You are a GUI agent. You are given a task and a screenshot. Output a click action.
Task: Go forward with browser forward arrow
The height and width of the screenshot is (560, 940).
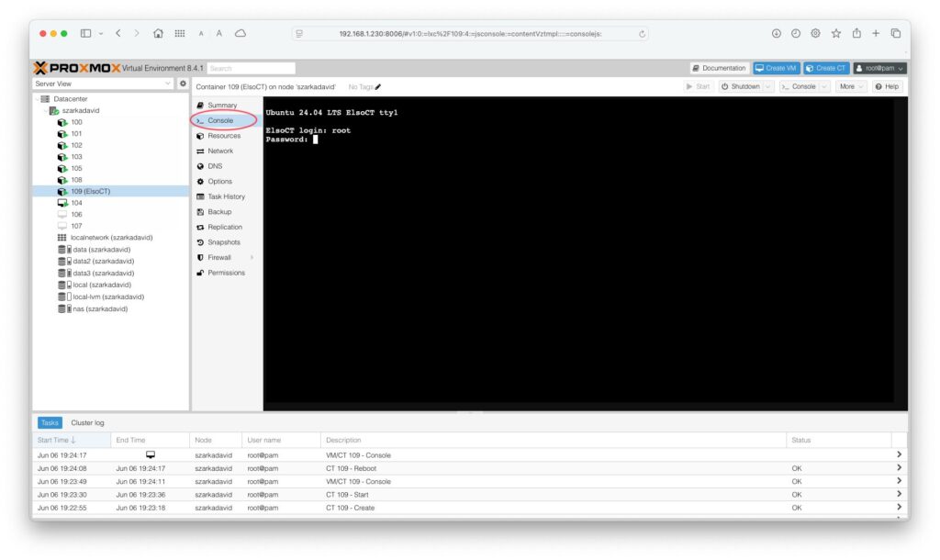pos(137,34)
